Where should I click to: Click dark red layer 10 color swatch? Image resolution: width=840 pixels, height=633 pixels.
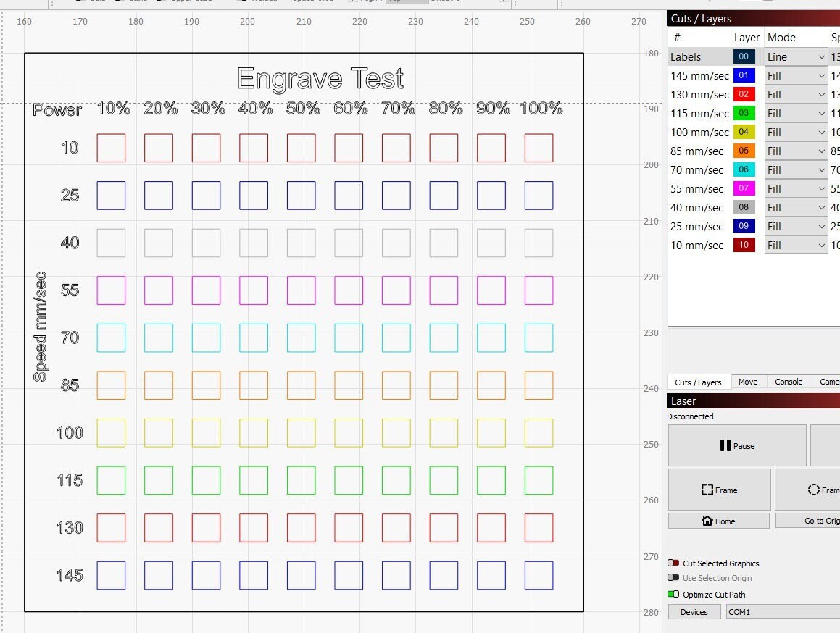[x=744, y=245]
